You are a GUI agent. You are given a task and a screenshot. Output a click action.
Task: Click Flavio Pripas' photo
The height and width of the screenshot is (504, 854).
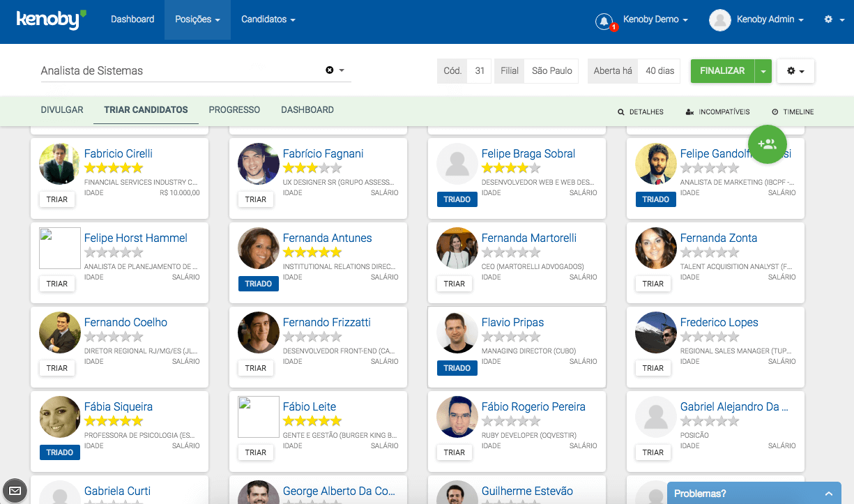coord(457,333)
